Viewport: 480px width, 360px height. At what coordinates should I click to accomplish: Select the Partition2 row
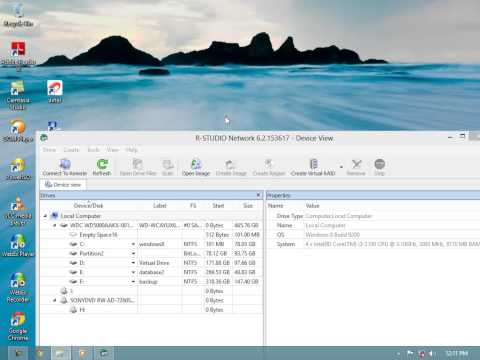coord(151,254)
